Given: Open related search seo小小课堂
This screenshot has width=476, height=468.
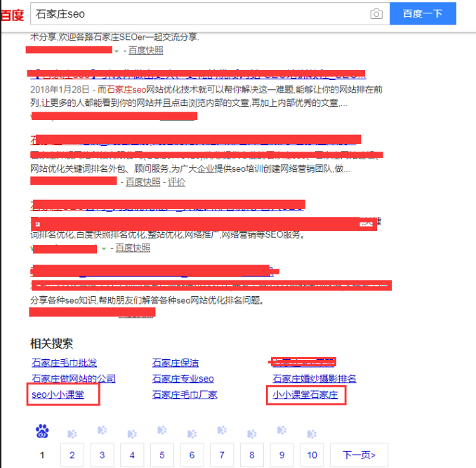Looking at the screenshot, I should 58,394.
